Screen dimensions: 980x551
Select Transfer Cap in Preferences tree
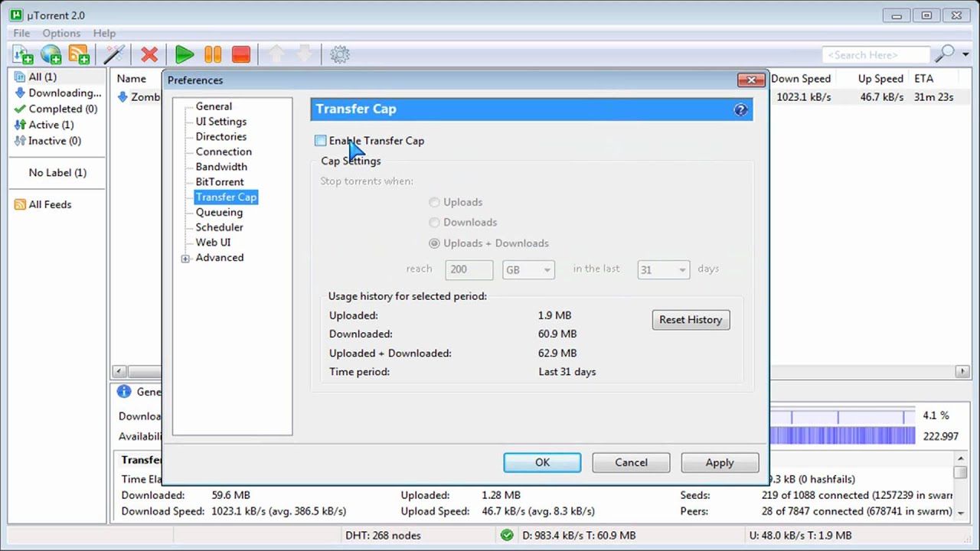226,197
